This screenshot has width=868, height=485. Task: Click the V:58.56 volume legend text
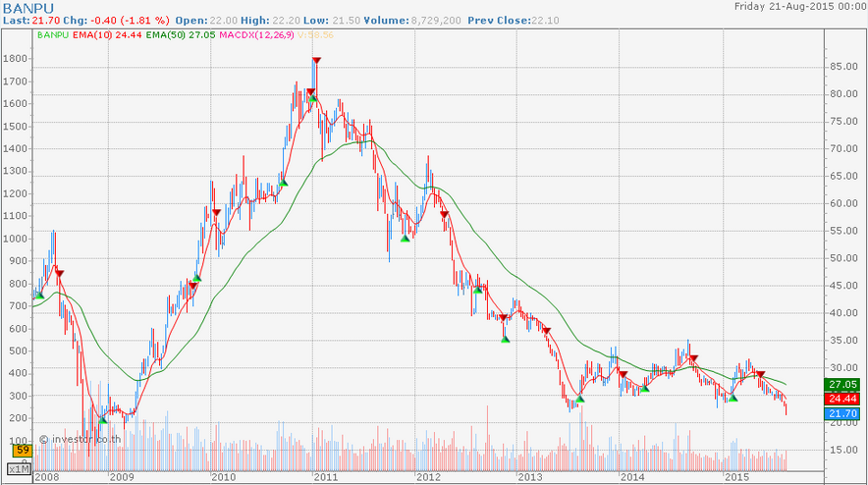coord(315,35)
